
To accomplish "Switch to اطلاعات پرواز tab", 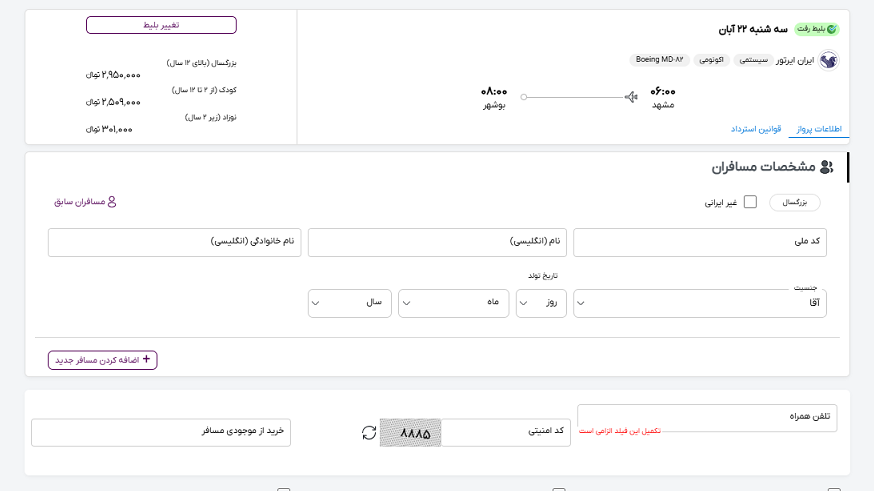I will pos(819,129).
